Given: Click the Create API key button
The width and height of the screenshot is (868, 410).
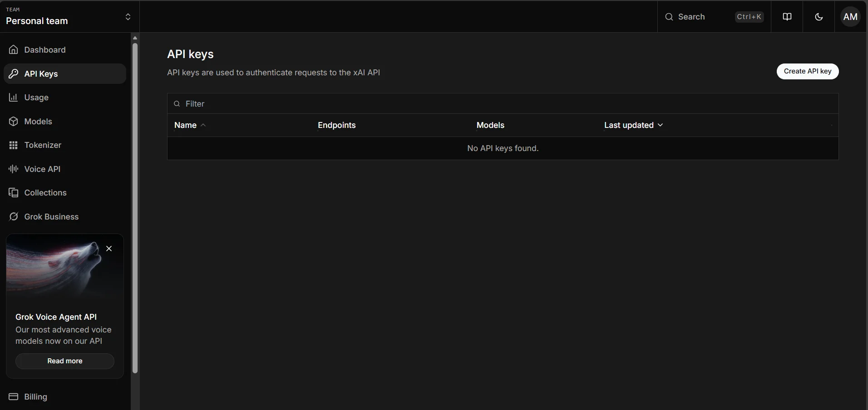Looking at the screenshot, I should click(807, 71).
